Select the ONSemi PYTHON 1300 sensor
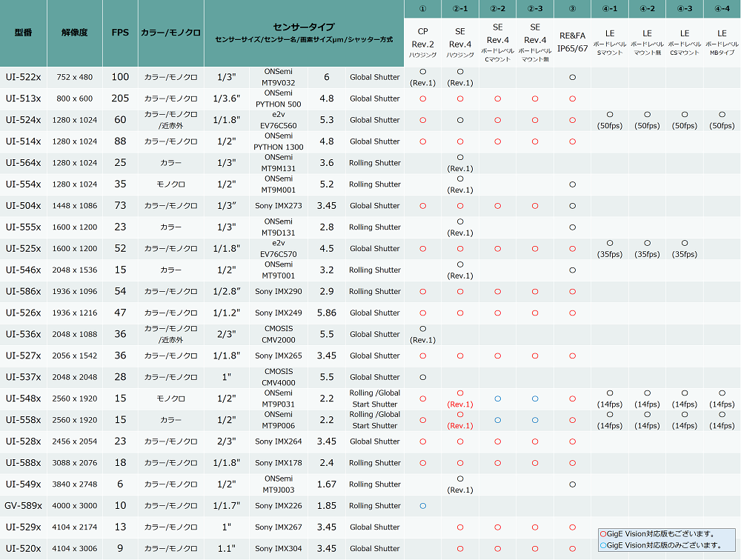This screenshot has height=560, width=741. [x=279, y=141]
